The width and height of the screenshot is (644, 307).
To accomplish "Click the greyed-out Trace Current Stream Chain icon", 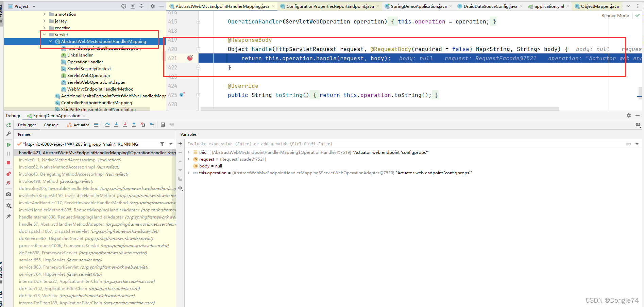I will click(172, 125).
